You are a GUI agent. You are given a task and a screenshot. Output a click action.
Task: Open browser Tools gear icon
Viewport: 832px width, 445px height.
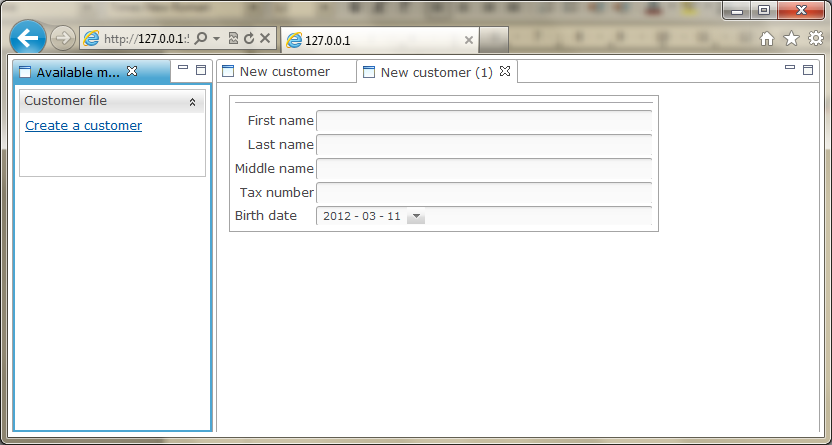[816, 38]
